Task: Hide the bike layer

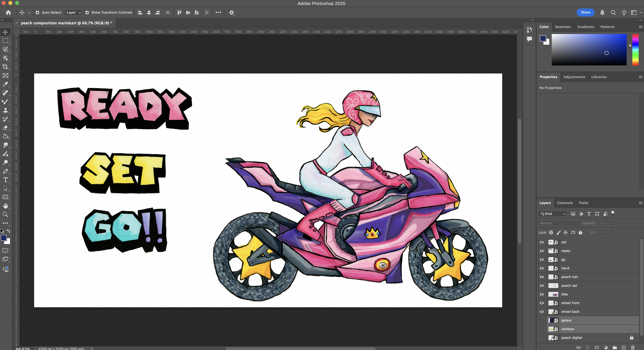Action: 542,294
